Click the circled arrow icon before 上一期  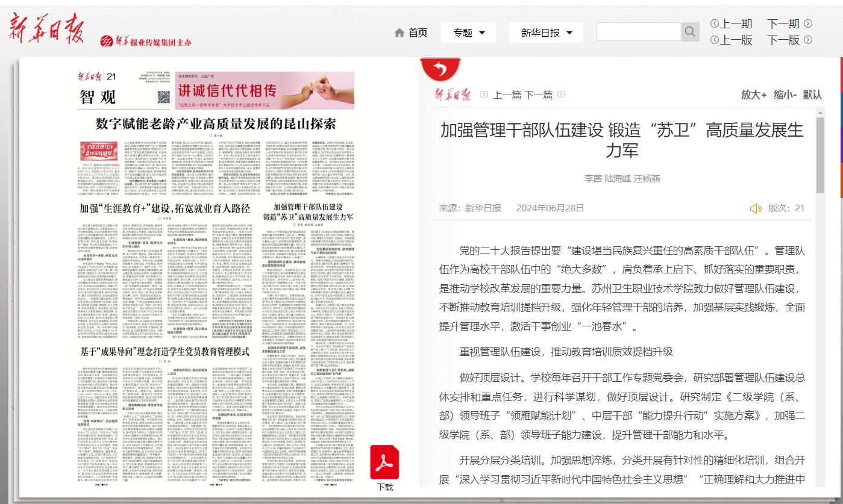click(715, 24)
